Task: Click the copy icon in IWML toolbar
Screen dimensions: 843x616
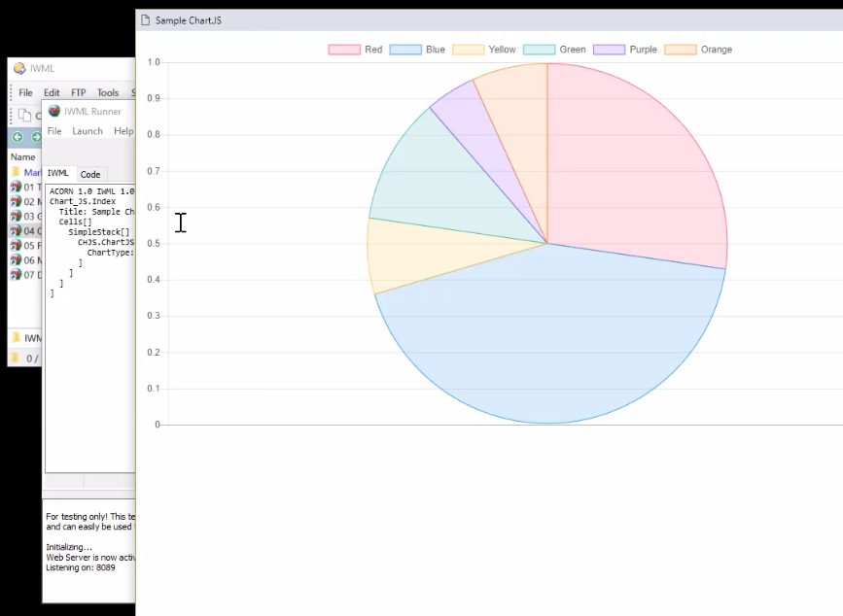Action: [25, 115]
